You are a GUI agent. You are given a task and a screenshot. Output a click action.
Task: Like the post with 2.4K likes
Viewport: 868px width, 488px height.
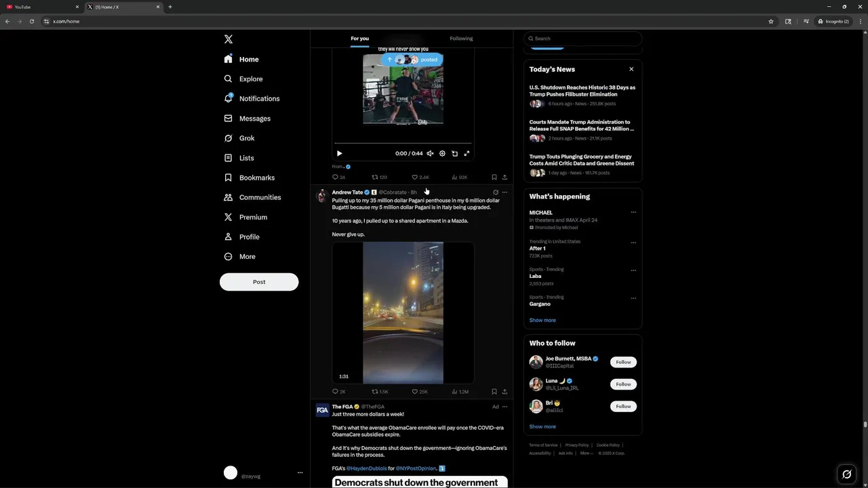(x=420, y=177)
